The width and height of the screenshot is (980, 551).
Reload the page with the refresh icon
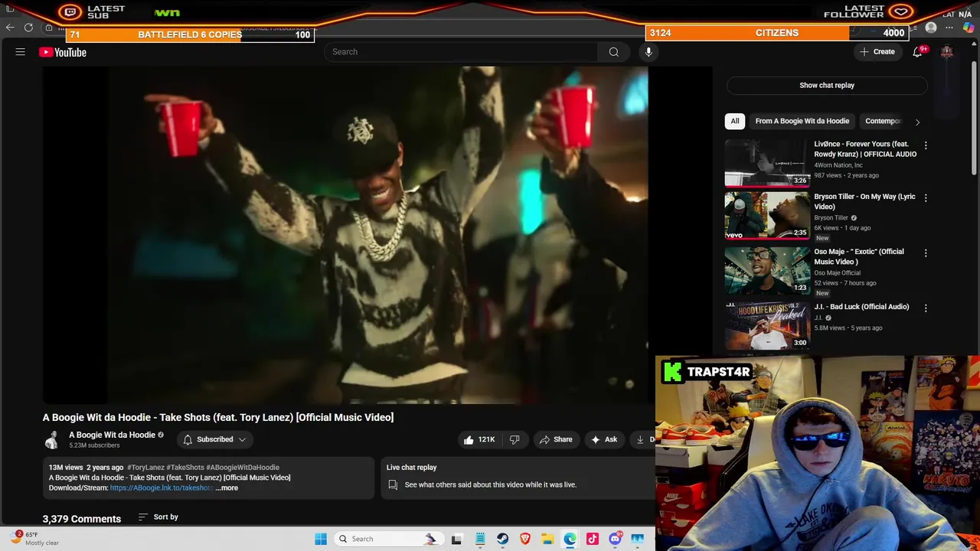(x=28, y=28)
